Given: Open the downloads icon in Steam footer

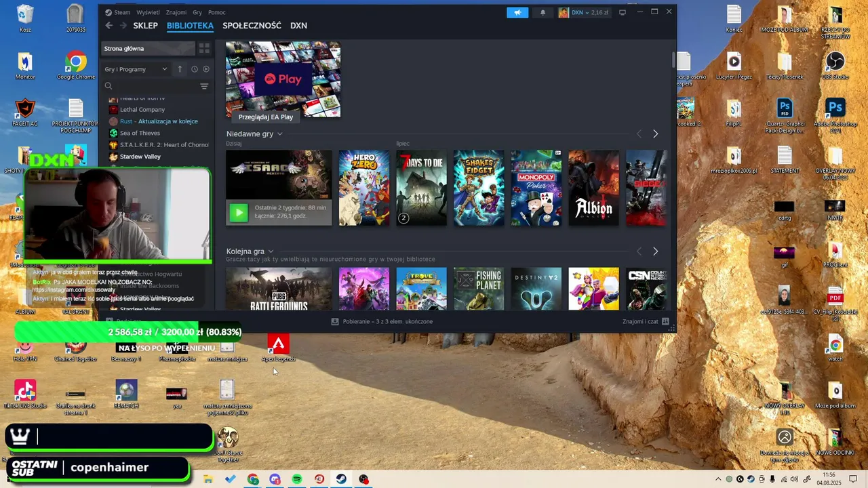Looking at the screenshot, I should 335,321.
